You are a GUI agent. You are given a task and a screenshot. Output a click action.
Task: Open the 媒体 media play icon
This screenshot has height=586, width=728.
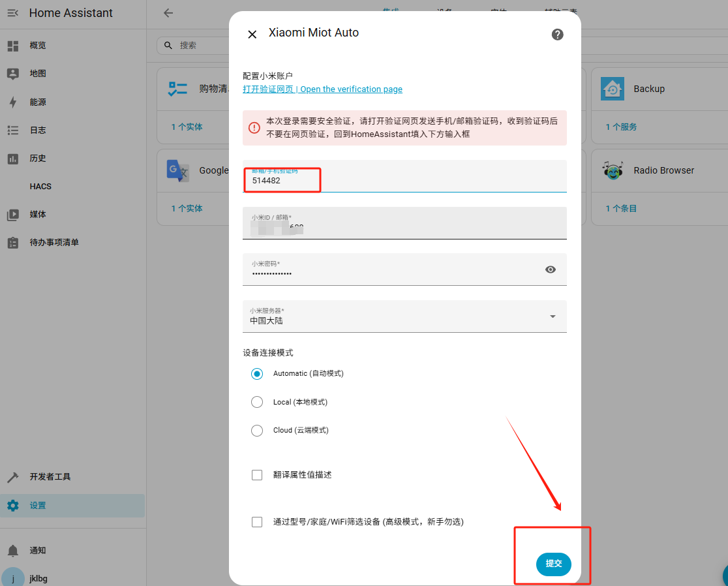tap(13, 215)
